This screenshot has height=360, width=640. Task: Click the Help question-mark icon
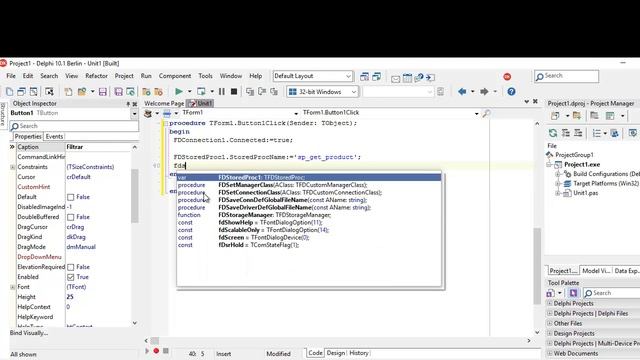click(511, 91)
